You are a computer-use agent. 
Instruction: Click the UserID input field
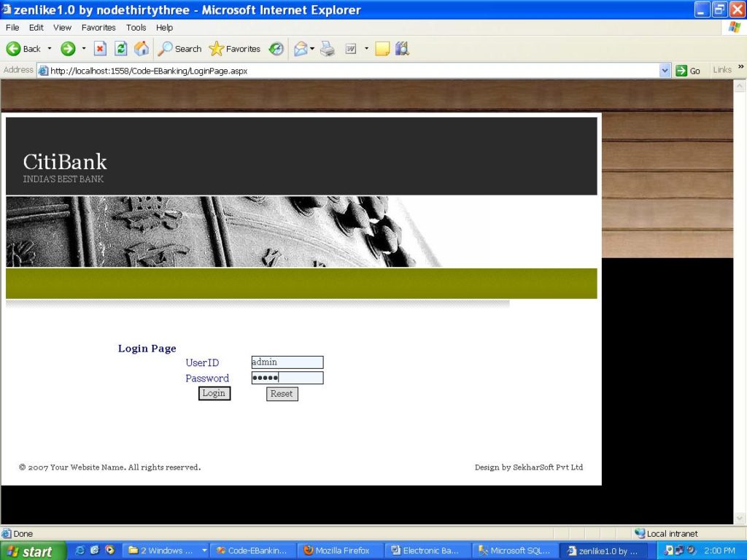click(287, 362)
